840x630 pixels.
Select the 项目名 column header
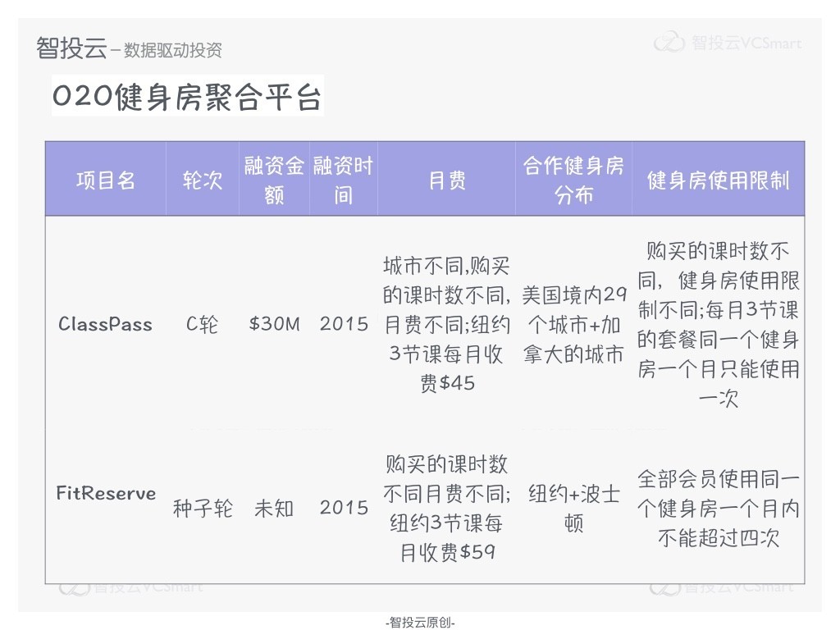pyautogui.click(x=106, y=180)
